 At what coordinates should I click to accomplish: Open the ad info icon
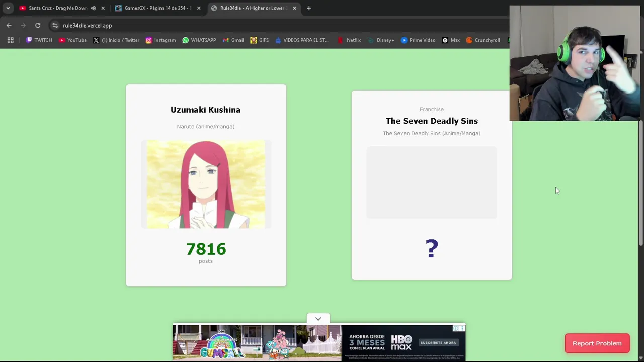[456, 328]
